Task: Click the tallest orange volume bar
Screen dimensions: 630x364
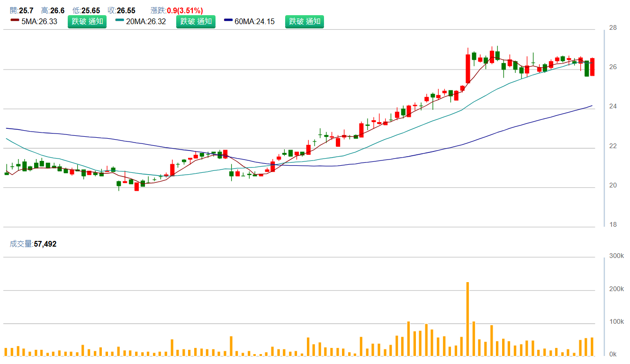Action: (x=468, y=319)
